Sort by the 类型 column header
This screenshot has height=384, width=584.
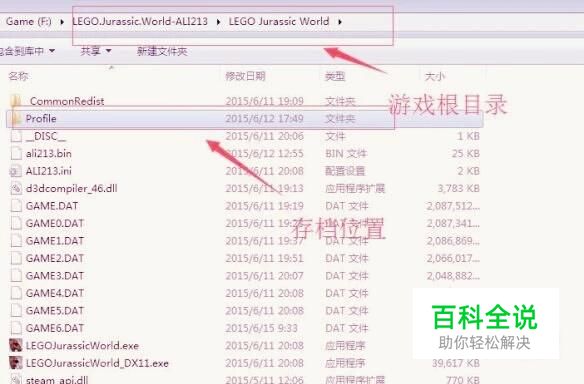click(335, 76)
